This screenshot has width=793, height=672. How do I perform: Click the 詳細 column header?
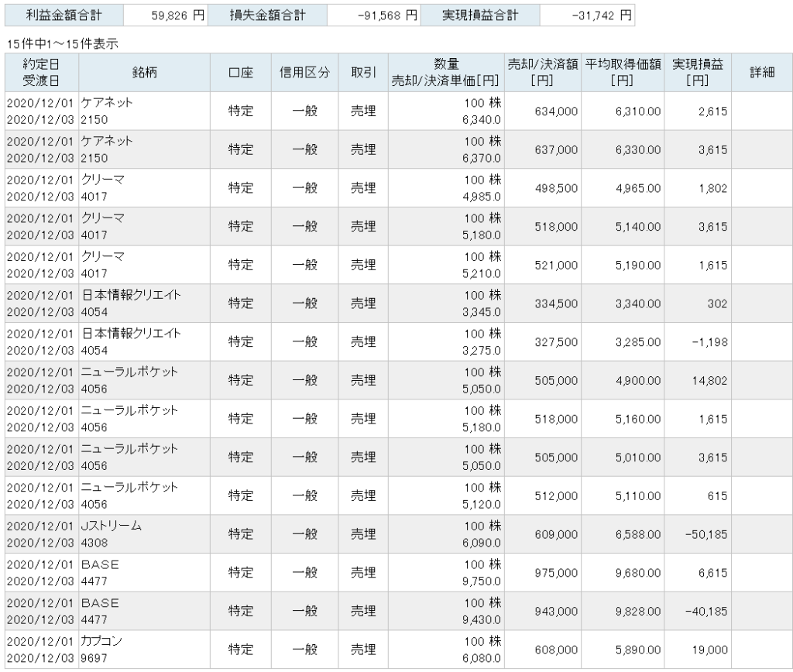coord(762,72)
